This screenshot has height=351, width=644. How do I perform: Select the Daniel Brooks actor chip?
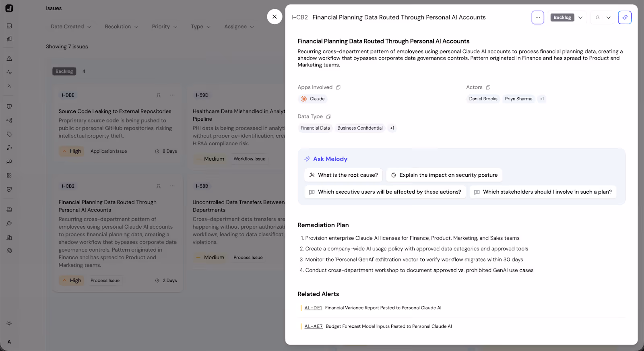[483, 99]
